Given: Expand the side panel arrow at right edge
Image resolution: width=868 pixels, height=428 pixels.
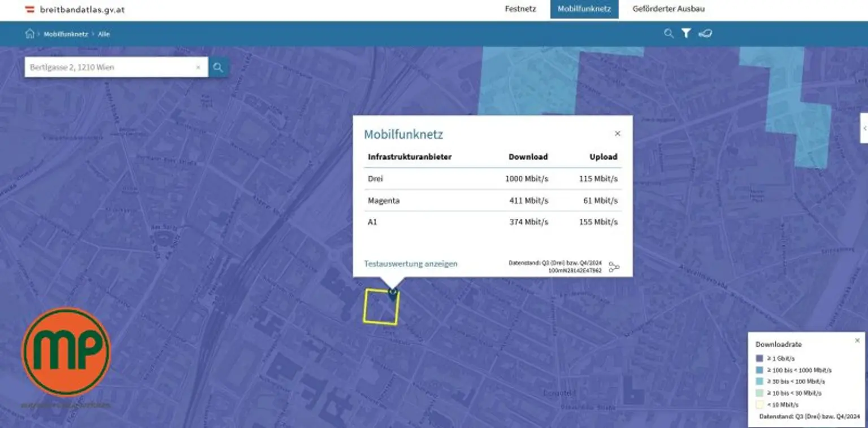Looking at the screenshot, I should [x=864, y=128].
